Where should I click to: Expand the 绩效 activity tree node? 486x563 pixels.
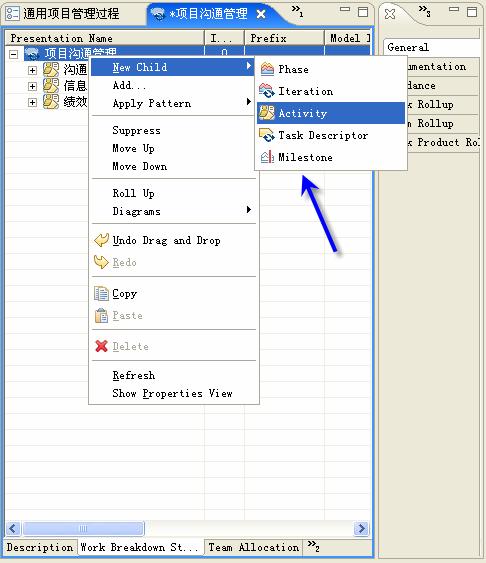pos(32,103)
